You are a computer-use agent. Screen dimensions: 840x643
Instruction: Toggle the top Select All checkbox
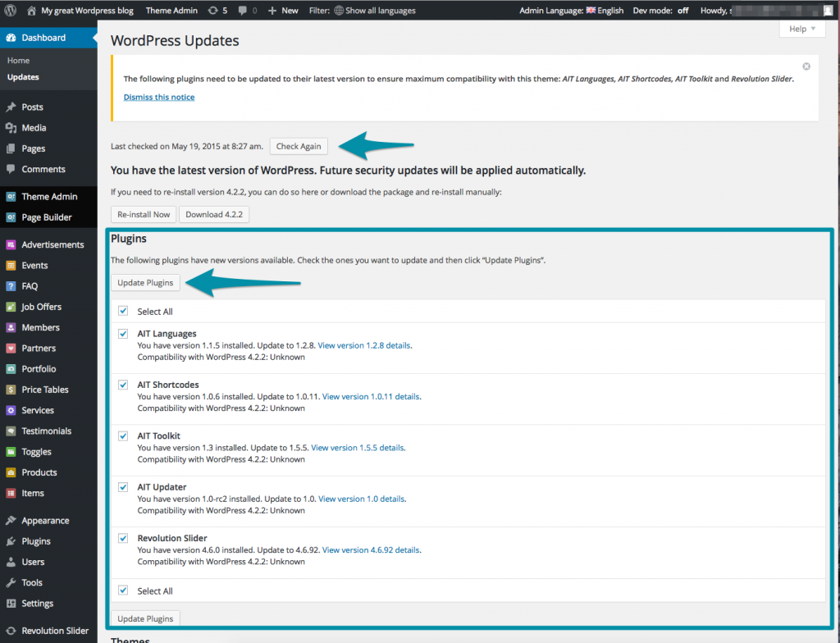coord(123,311)
